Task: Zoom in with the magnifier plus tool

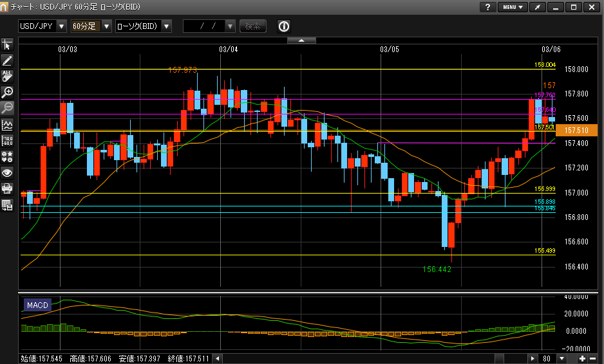Action: coord(7,92)
